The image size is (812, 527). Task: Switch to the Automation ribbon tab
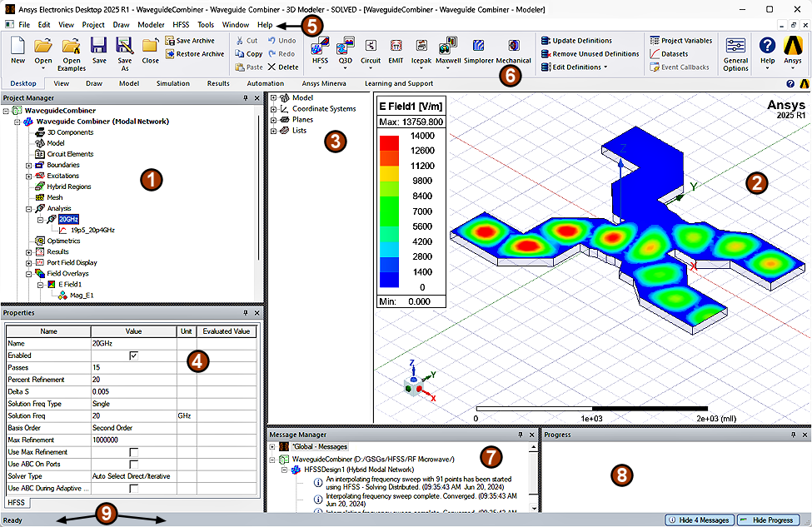tap(265, 83)
